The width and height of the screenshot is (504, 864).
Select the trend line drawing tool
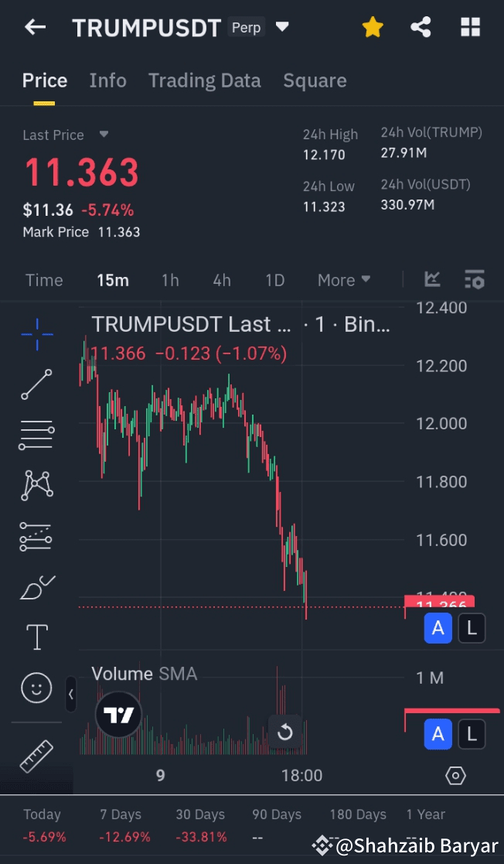[x=37, y=384]
